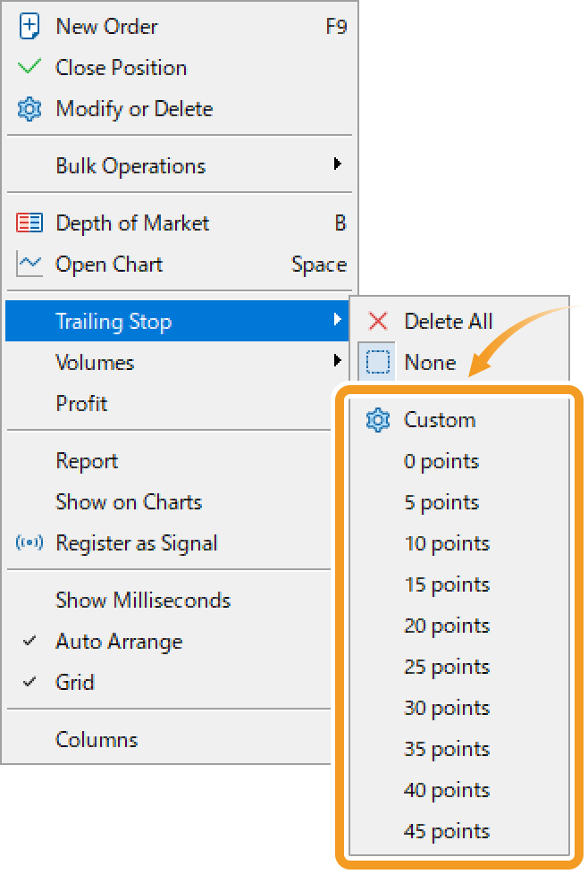Select None to remove trailing stop
588x874 pixels.
pos(431,362)
